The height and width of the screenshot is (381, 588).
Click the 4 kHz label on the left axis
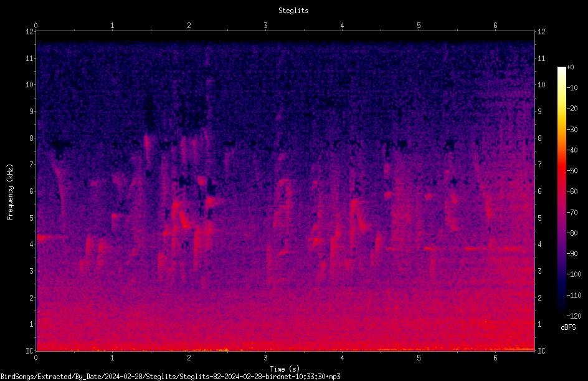[32, 244]
